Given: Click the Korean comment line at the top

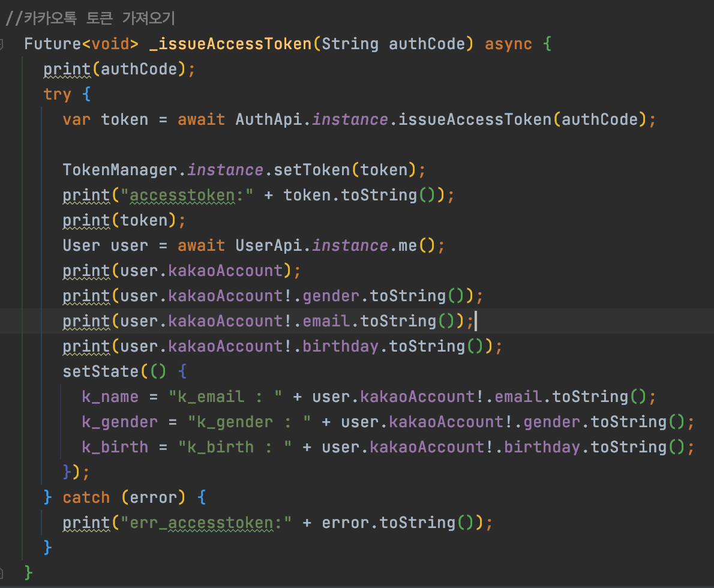Looking at the screenshot, I should pos(90,18).
